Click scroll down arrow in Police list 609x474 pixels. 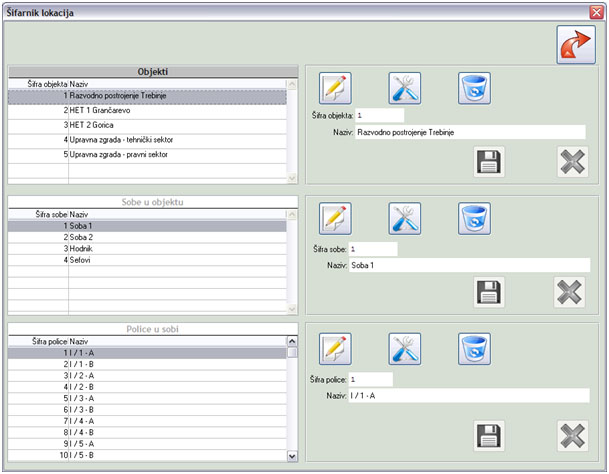click(x=292, y=455)
